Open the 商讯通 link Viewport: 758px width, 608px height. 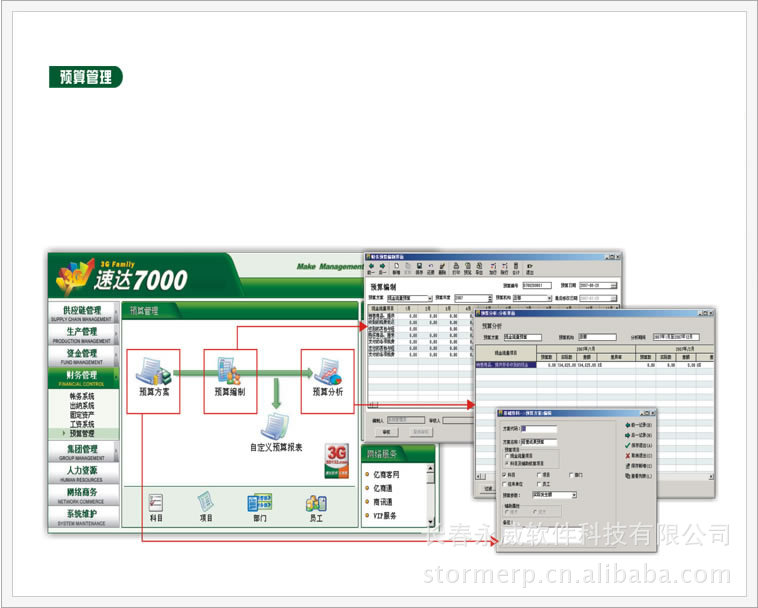(x=383, y=502)
